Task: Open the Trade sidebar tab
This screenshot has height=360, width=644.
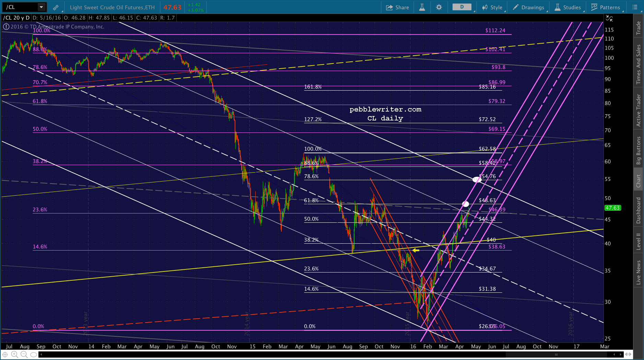Action: pos(639,28)
